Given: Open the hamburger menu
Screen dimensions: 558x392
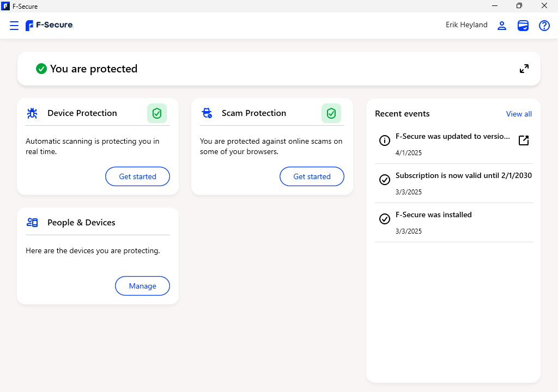Looking at the screenshot, I should 14,26.
